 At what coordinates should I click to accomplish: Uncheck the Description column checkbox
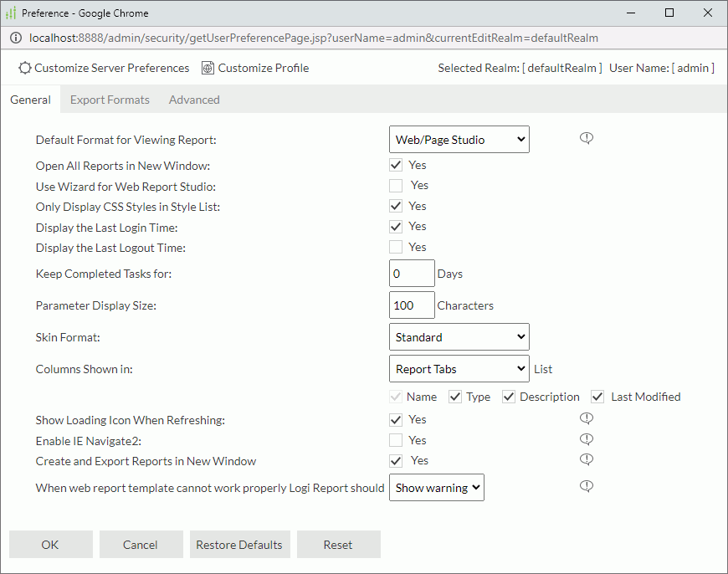(x=509, y=396)
